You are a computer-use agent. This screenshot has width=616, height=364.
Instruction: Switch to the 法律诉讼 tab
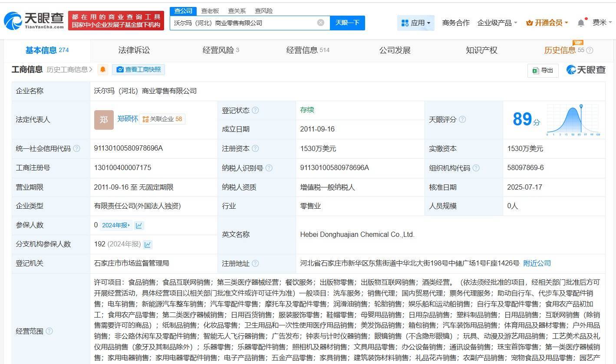pyautogui.click(x=134, y=50)
